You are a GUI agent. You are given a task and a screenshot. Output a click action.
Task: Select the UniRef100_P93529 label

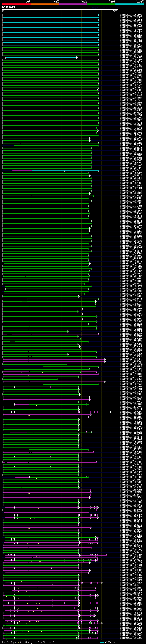tap(131, 304)
